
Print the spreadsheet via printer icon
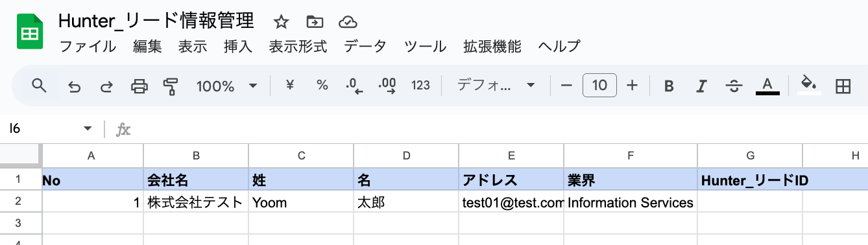(x=139, y=86)
